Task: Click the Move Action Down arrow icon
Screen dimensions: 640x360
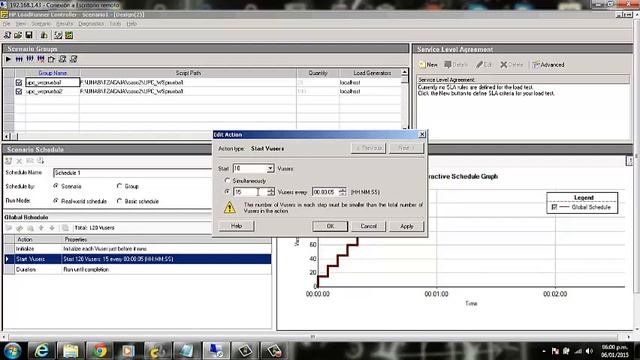Action: 52,228
